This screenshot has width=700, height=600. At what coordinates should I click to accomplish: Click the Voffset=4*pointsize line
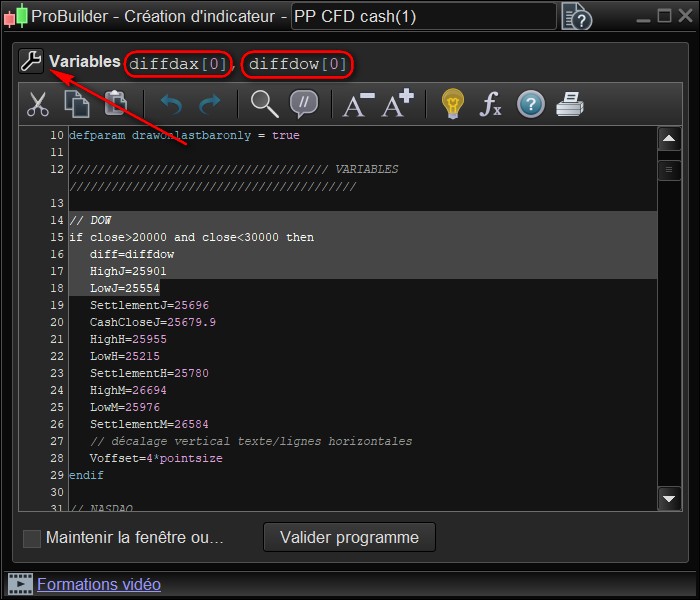coord(156,458)
